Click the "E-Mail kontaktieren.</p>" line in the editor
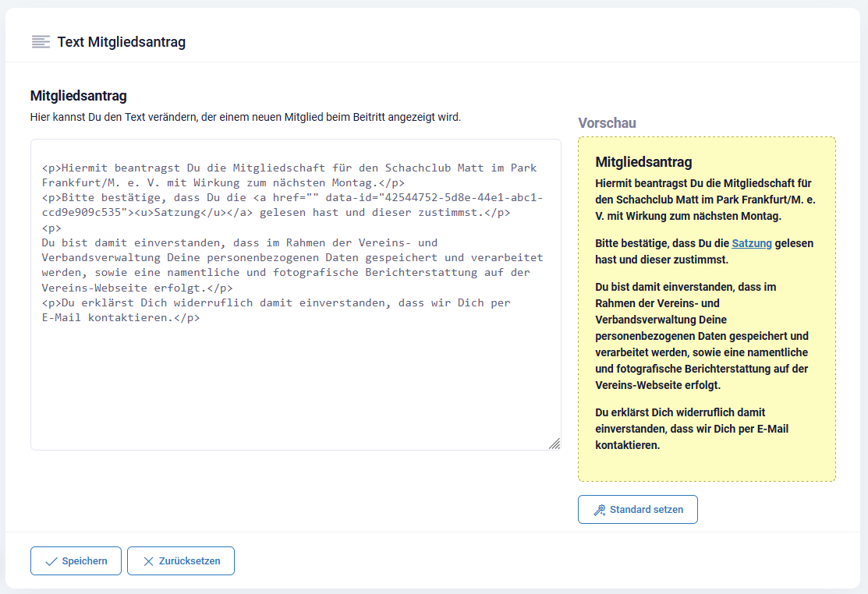 click(121, 318)
